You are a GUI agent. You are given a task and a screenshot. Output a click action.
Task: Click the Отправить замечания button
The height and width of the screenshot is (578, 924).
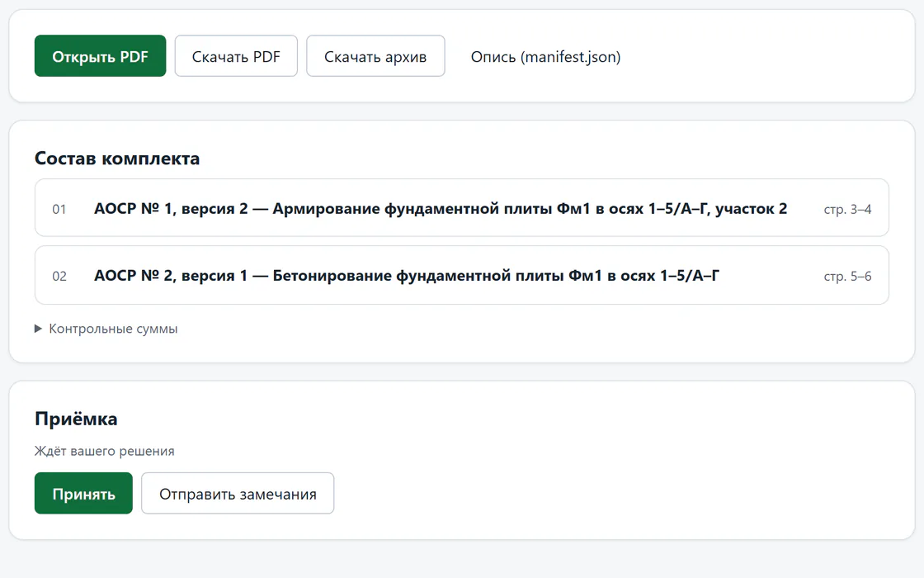point(238,493)
